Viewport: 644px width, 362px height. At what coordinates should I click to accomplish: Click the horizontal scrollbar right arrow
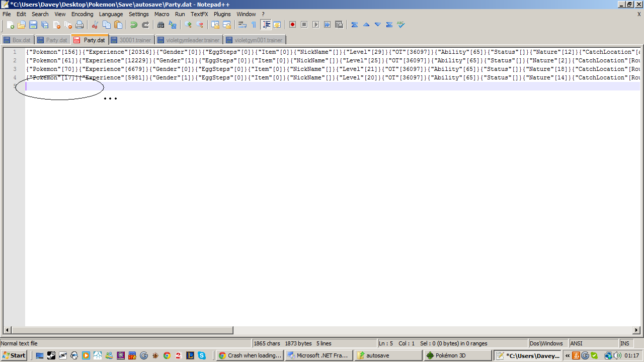[x=636, y=330]
